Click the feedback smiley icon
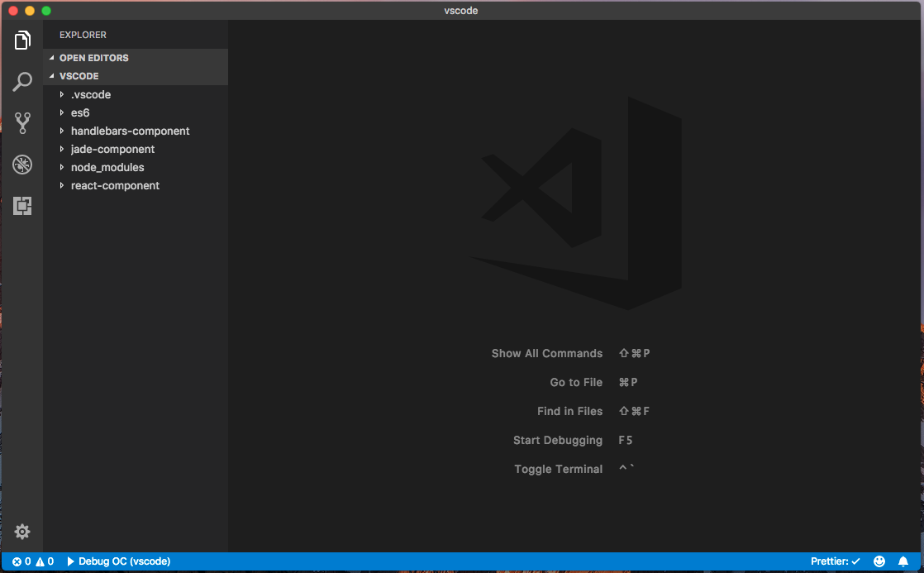This screenshot has height=573, width=924. [x=879, y=561]
